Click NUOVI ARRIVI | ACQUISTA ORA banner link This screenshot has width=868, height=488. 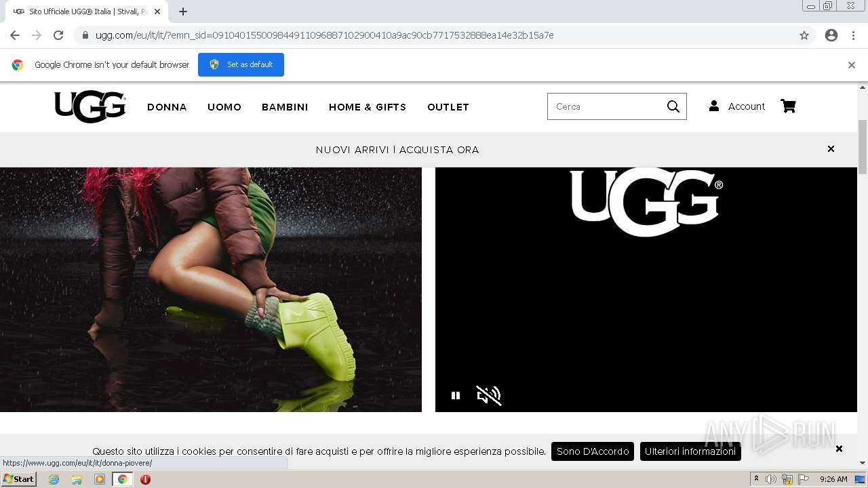tap(397, 150)
